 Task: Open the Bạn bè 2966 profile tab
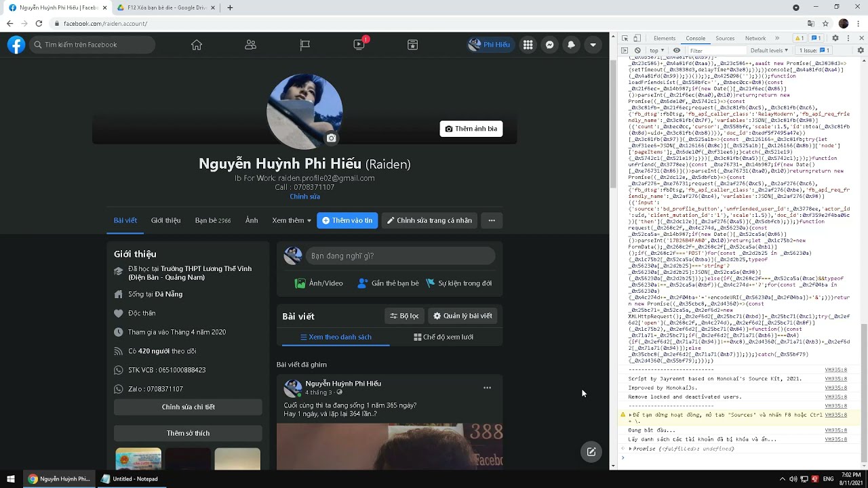(213, 220)
